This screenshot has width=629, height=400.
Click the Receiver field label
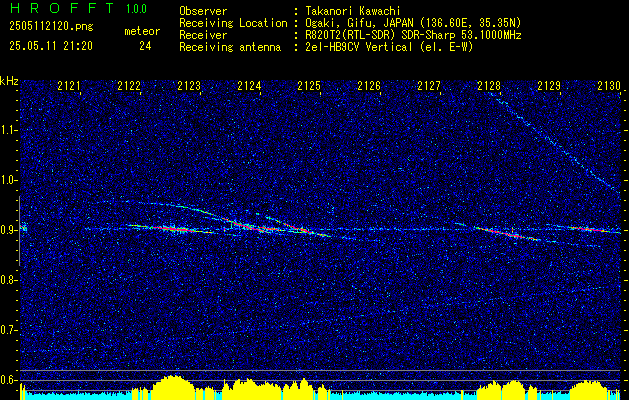tap(203, 35)
